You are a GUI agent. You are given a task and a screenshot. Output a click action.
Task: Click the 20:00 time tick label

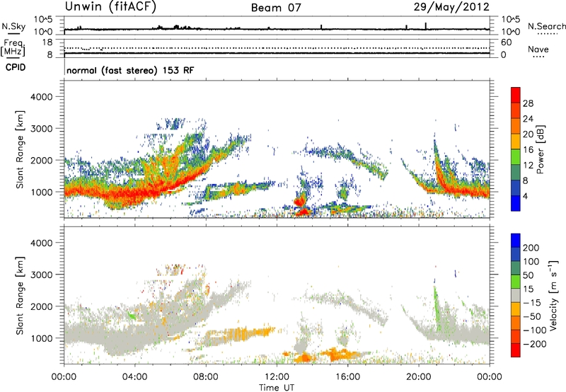(419, 377)
